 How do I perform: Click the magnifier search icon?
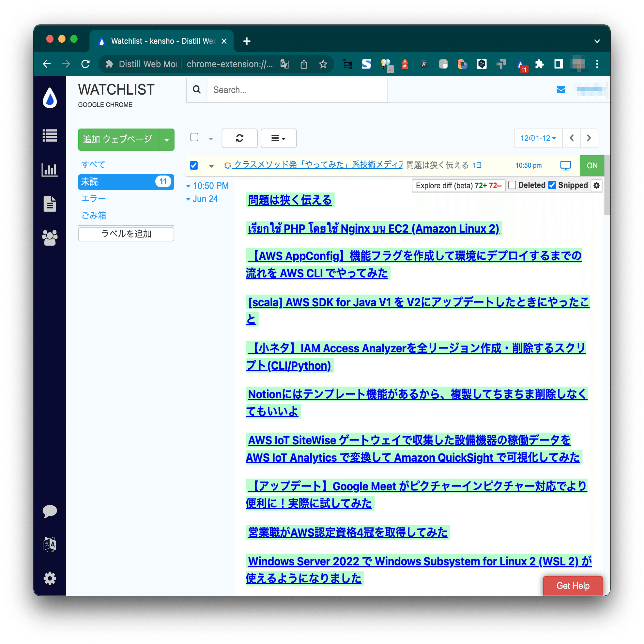(197, 90)
